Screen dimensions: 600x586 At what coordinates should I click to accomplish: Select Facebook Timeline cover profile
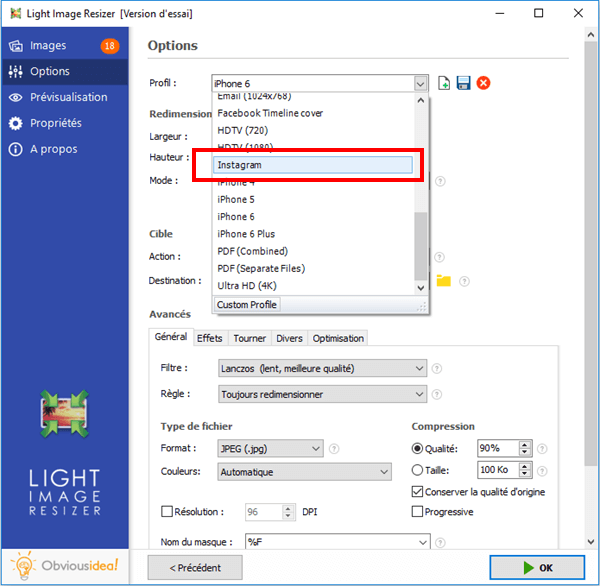(x=313, y=113)
